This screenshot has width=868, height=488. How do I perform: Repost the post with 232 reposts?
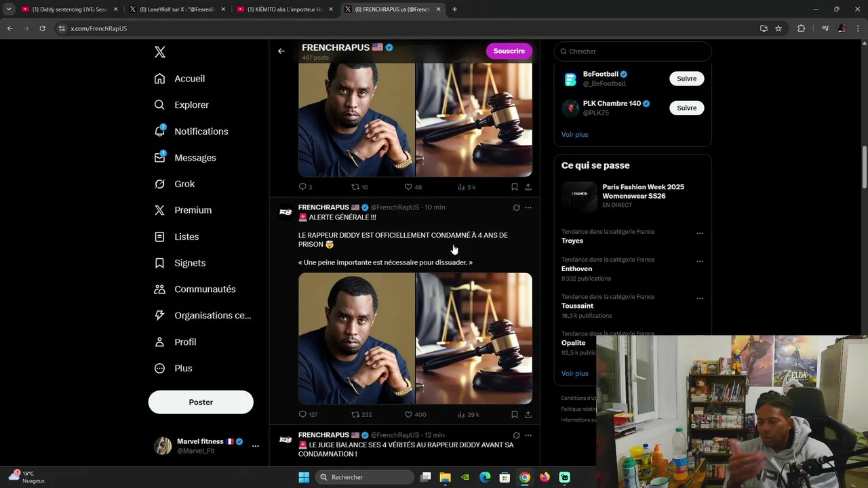pyautogui.click(x=361, y=414)
